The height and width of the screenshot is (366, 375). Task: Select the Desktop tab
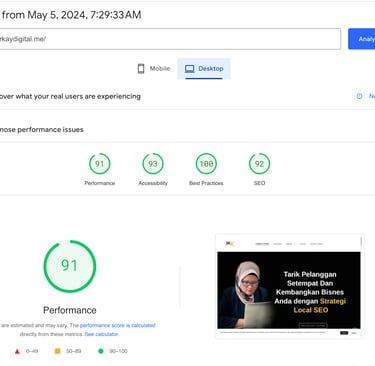[204, 69]
